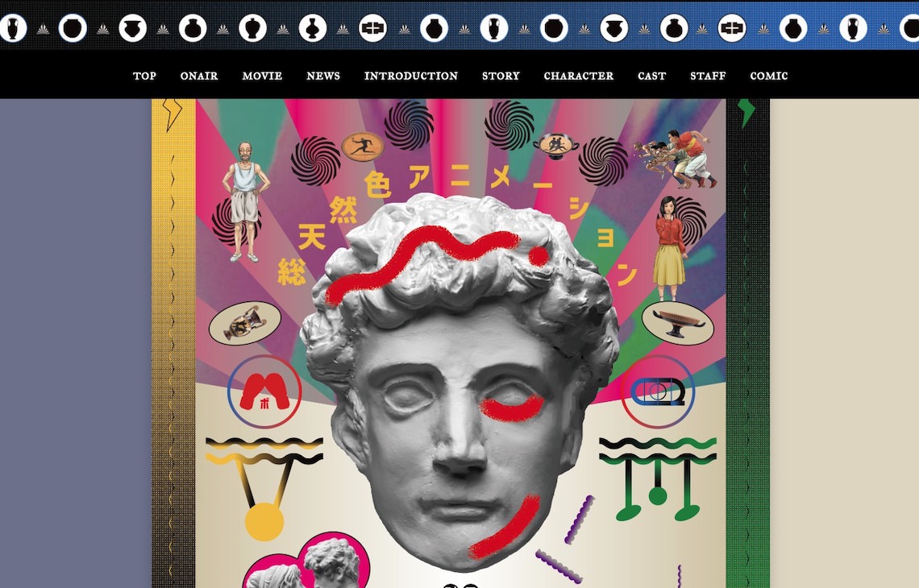Click the black two-handled cup with wrestlers
The image size is (919, 588).
pyautogui.click(x=556, y=144)
